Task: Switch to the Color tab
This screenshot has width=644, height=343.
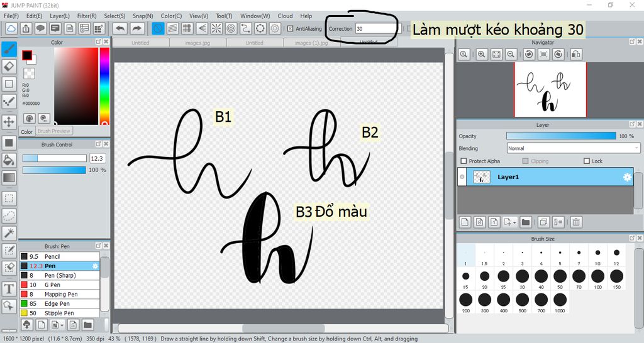Action: click(26, 132)
